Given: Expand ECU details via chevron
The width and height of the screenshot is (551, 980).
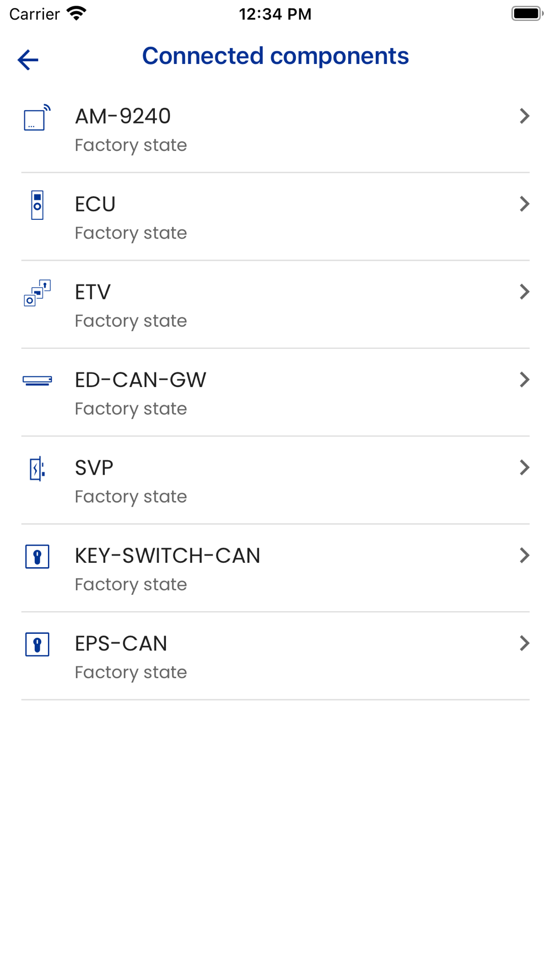Looking at the screenshot, I should click(x=524, y=204).
